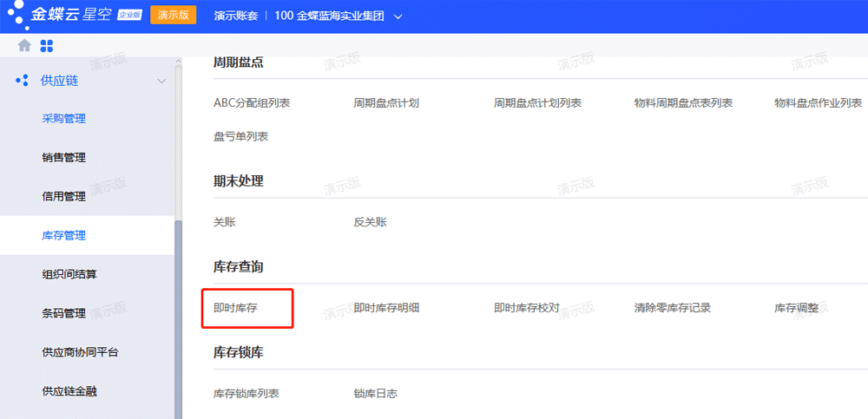Screen dimensions: 868x419
Task: Open the 反关账 link
Action: pos(370,222)
